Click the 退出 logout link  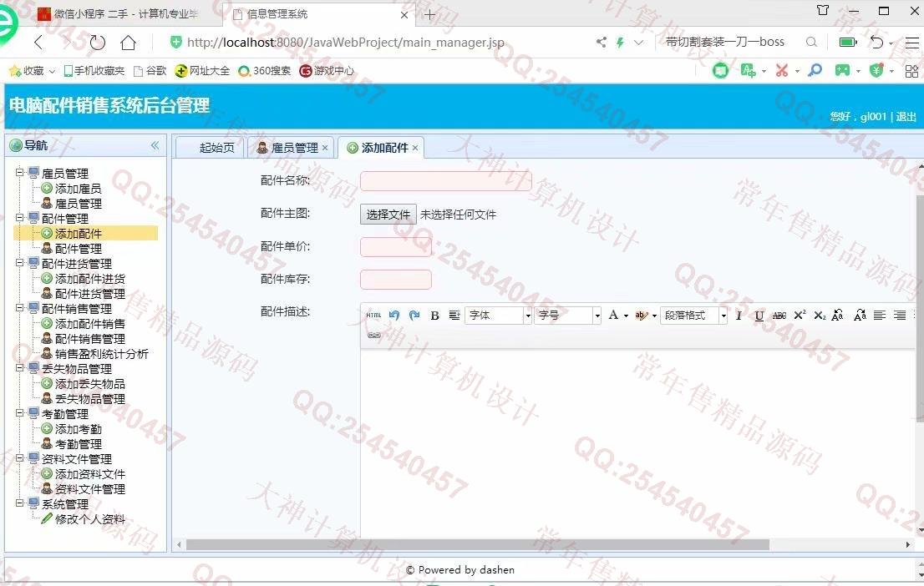[906, 117]
